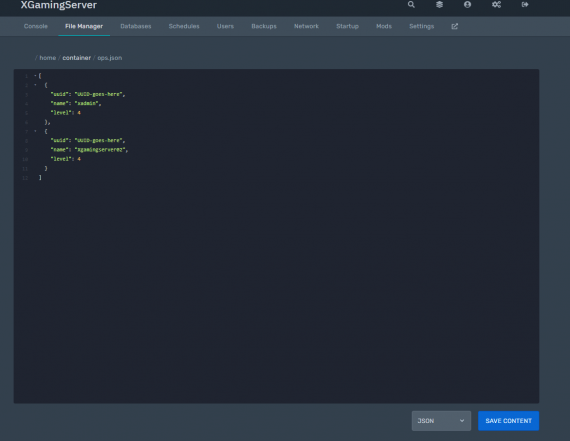Open the Backups tab
570x441 pixels.
(264, 26)
